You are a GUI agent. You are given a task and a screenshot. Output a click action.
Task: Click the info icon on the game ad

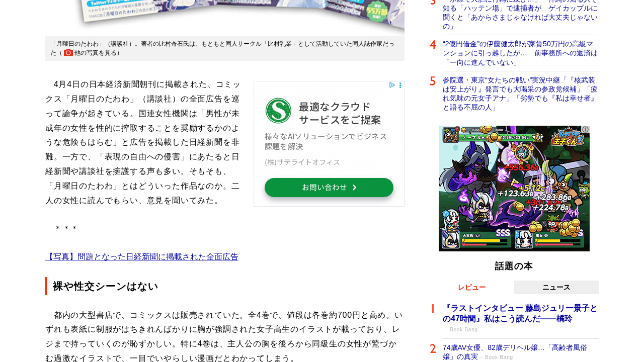click(x=585, y=130)
